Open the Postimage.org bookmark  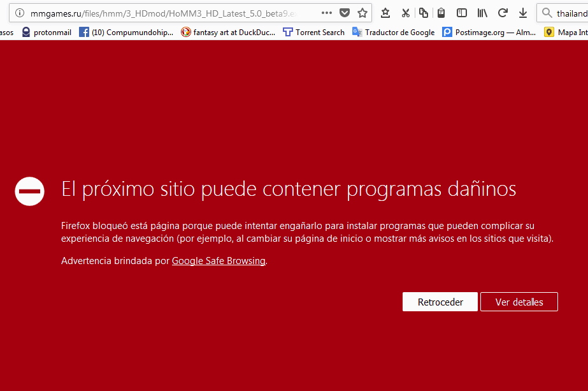[489, 33]
